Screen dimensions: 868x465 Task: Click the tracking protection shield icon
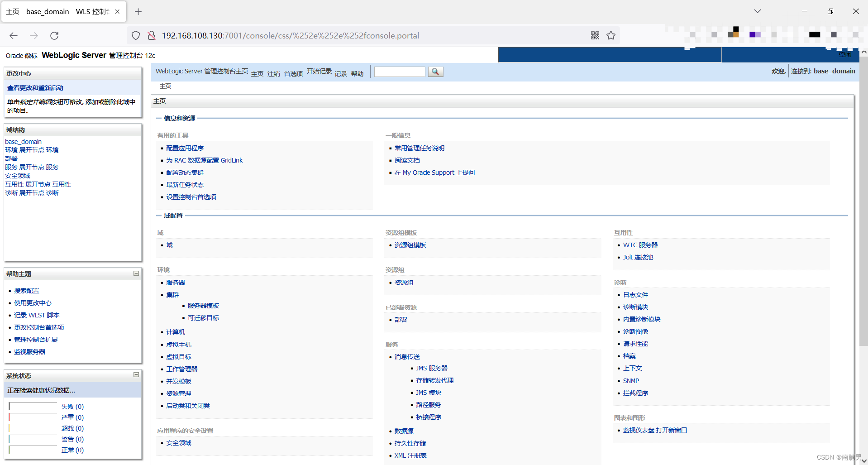point(136,35)
